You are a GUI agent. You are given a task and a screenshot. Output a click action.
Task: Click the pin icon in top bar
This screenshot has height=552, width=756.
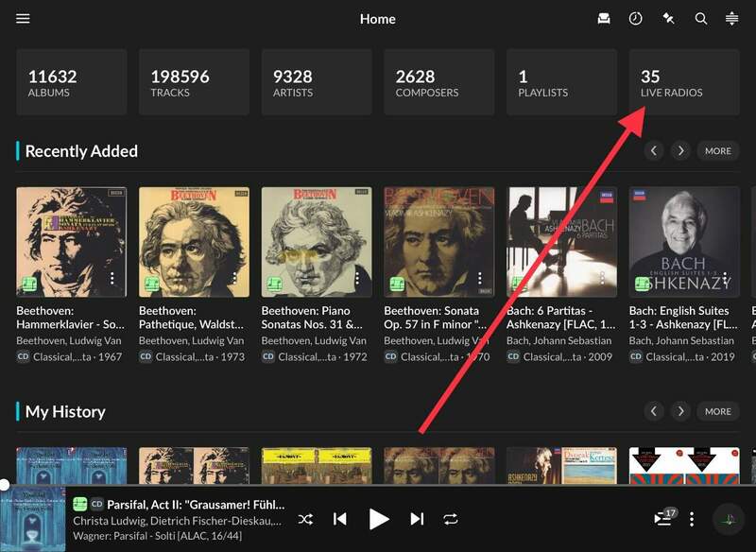tap(668, 19)
